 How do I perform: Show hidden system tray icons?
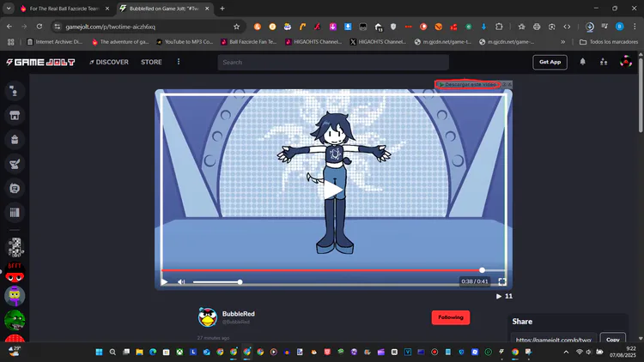pyautogui.click(x=566, y=352)
